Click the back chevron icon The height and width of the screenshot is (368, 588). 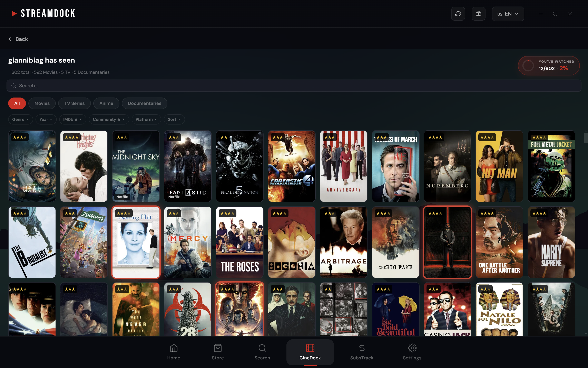point(10,39)
